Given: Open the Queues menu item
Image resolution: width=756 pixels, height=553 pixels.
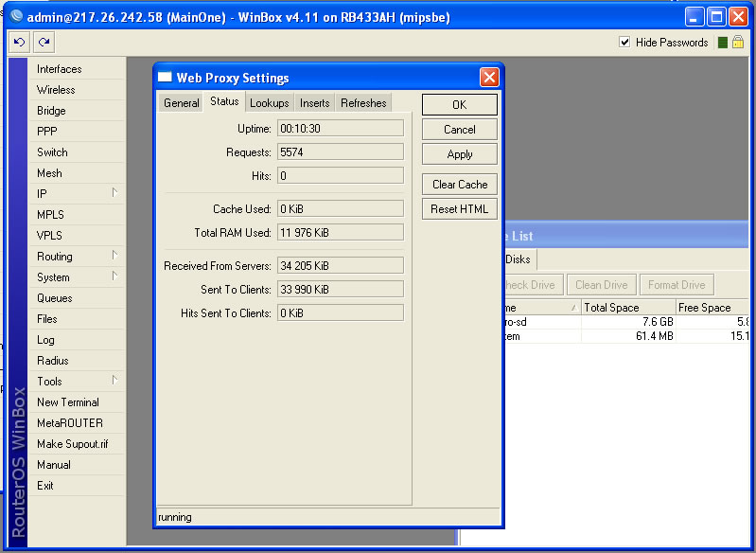Looking at the screenshot, I should [x=77, y=297].
